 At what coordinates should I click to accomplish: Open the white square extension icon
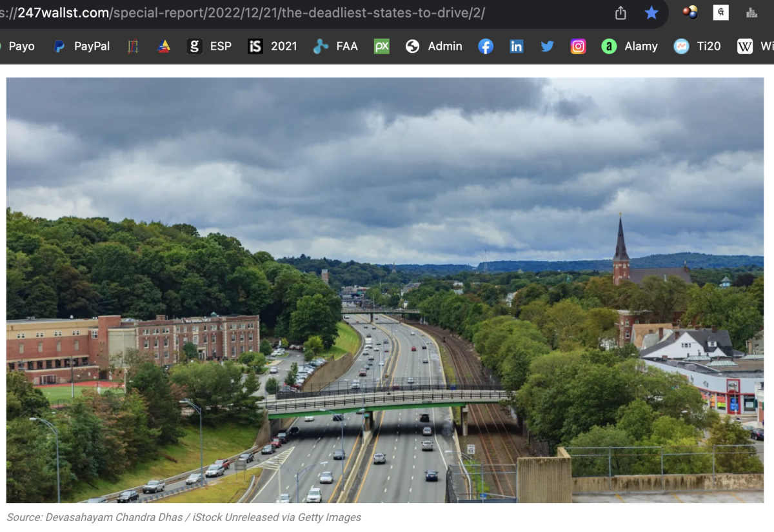pyautogui.click(x=720, y=12)
